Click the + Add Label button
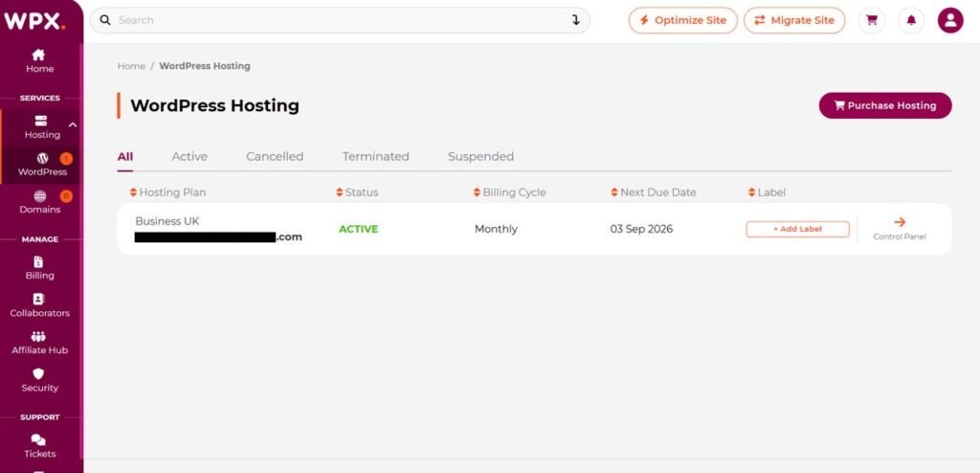This screenshot has height=473, width=980. [797, 229]
